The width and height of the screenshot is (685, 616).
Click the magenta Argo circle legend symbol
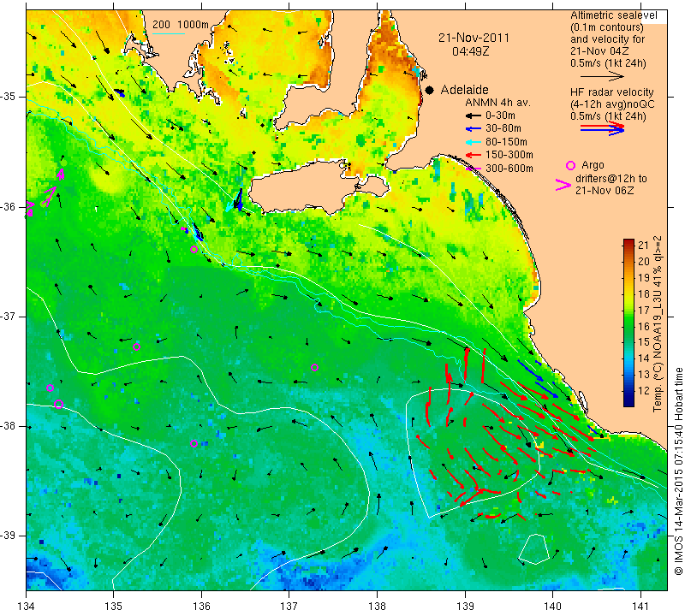coord(570,165)
